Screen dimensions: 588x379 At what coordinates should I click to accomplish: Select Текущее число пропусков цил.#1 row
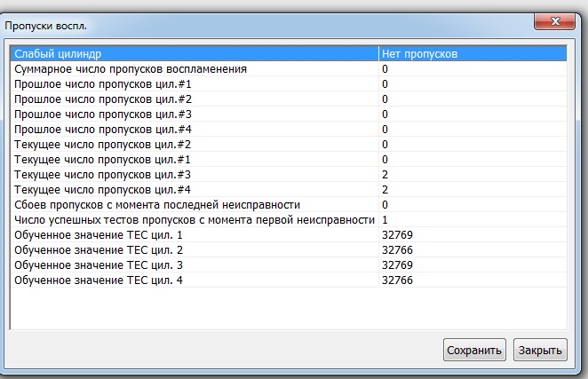(289, 160)
